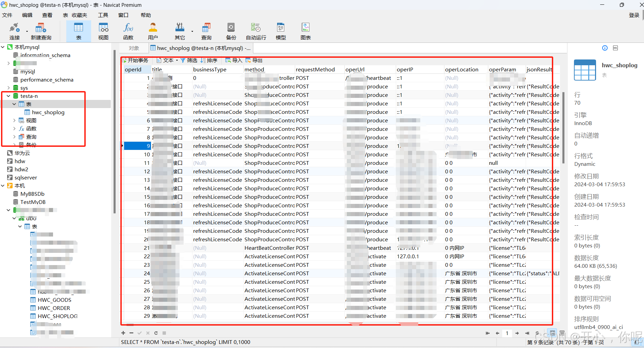Click 开始事务 to begin a transaction

tap(135, 60)
